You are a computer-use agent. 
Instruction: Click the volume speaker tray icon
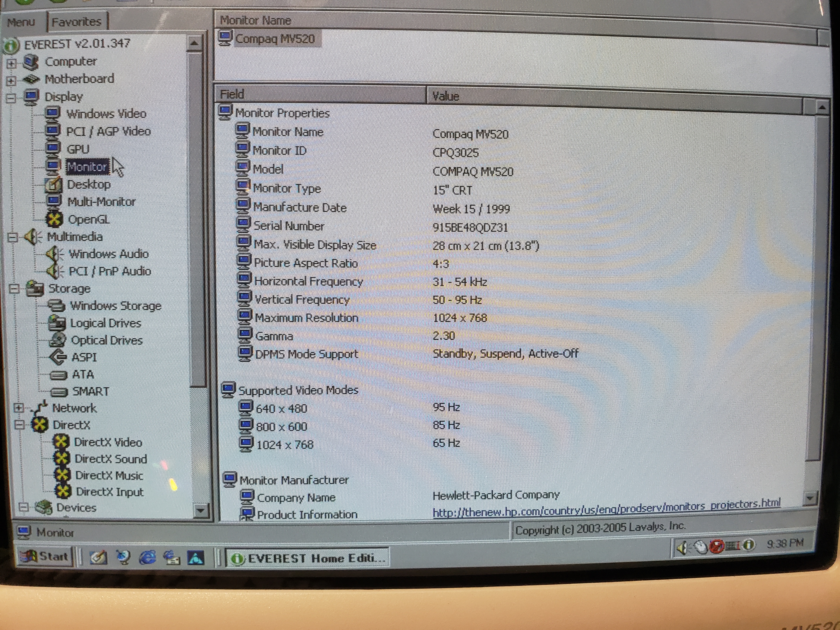click(682, 547)
